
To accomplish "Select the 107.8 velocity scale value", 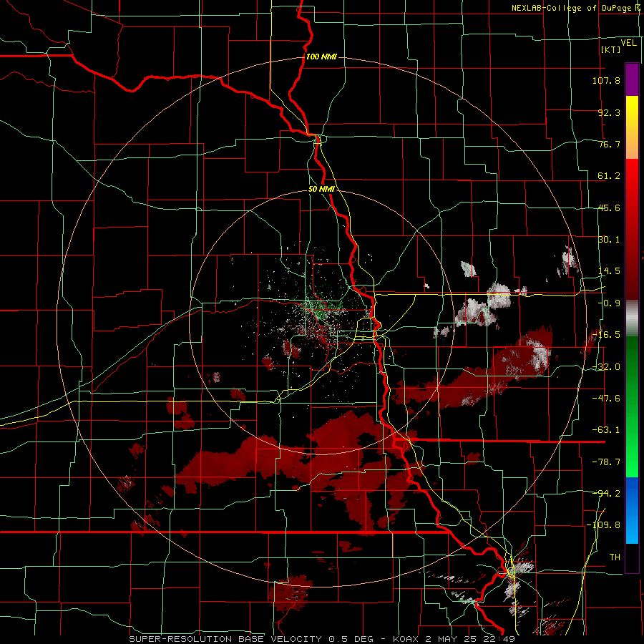I will [x=606, y=80].
